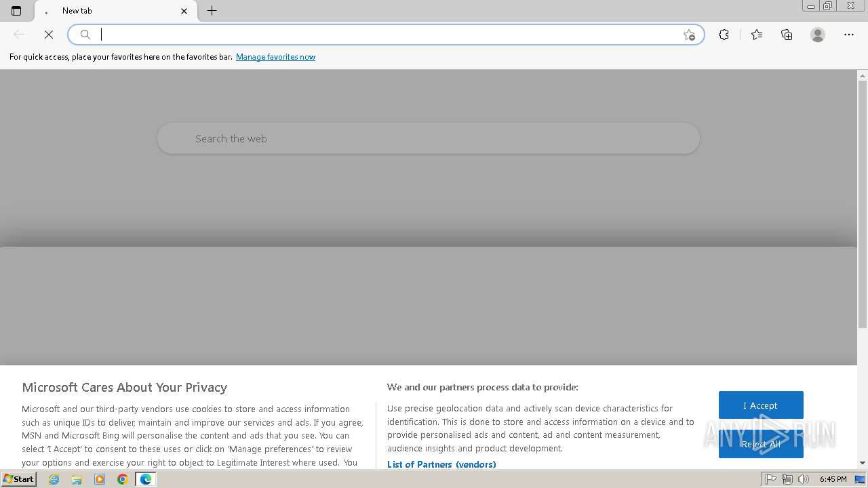Click We and our partners process data heading

(483, 388)
